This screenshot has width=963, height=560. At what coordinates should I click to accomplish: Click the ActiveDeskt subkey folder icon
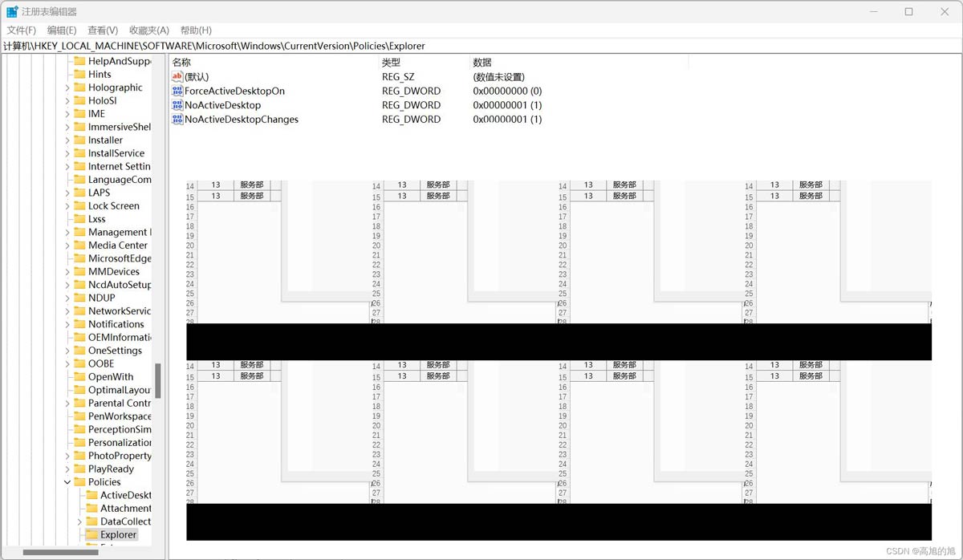coord(91,495)
